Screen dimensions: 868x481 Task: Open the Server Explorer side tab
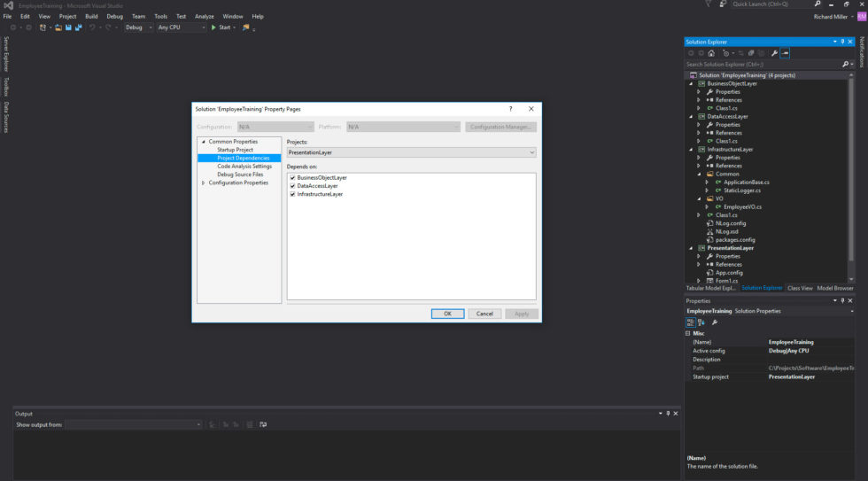[6, 54]
